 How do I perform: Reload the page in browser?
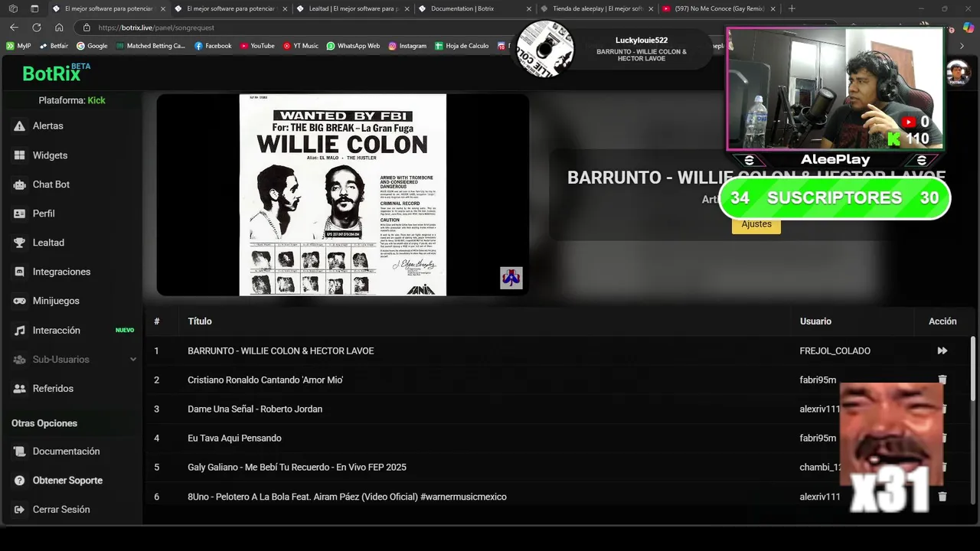click(36, 28)
